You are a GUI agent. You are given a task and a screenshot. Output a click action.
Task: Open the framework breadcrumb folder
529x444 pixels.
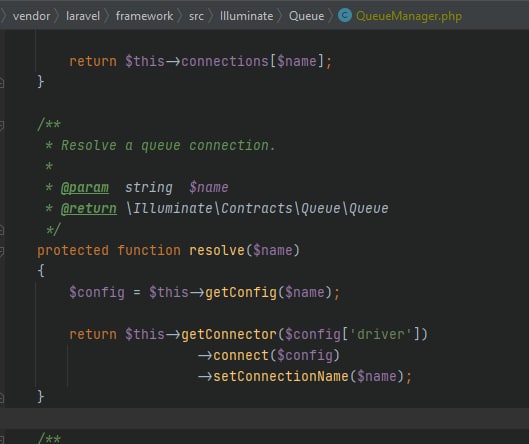click(x=144, y=16)
